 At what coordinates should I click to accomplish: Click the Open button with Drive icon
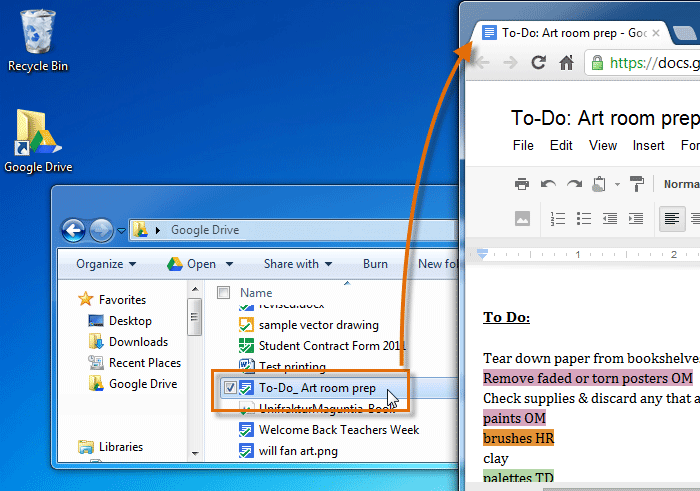click(x=192, y=264)
